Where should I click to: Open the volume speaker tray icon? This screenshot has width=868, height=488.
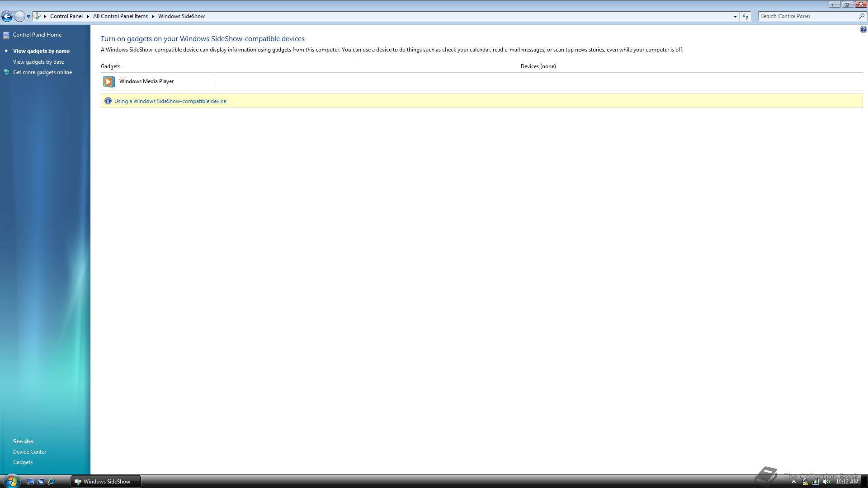(x=826, y=482)
